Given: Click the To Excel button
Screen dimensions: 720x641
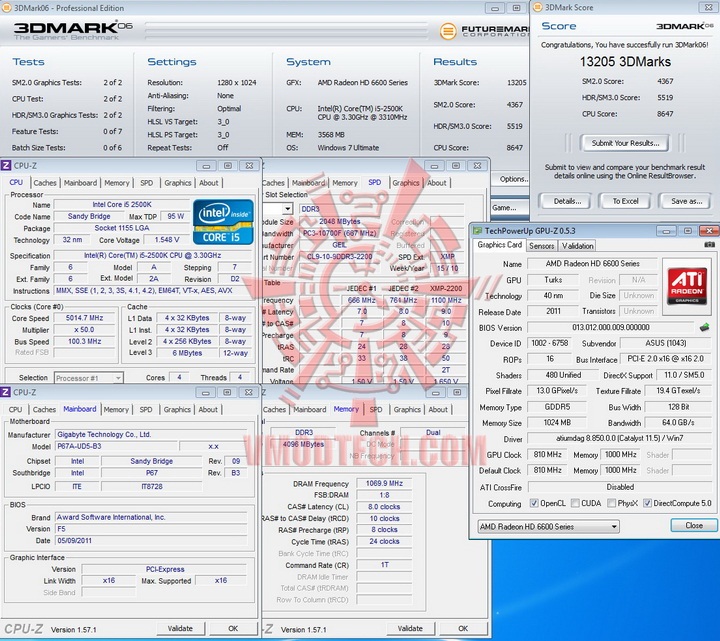Looking at the screenshot, I should tap(626, 201).
